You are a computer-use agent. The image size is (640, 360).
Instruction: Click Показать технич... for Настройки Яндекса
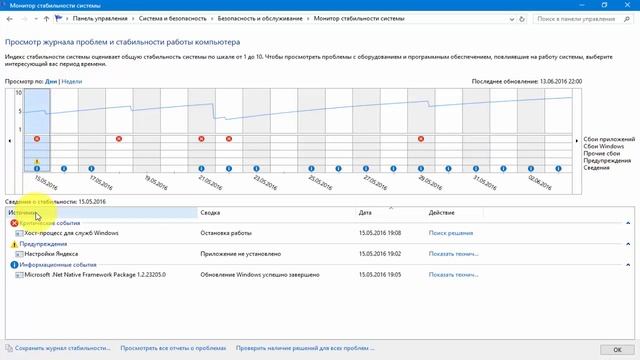[x=453, y=254]
